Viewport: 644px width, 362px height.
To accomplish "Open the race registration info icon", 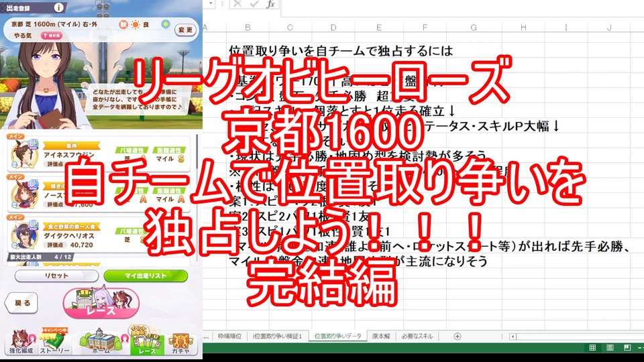I will tap(59, 7).
